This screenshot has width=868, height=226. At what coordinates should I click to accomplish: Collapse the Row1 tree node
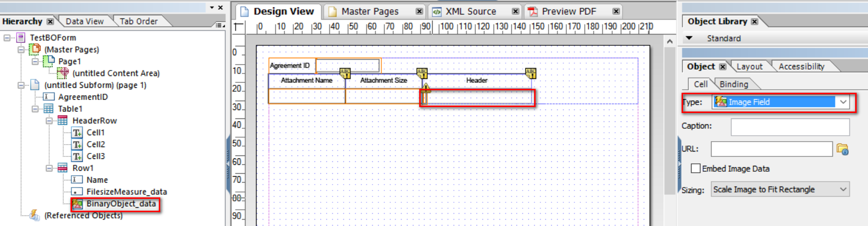pyautogui.click(x=49, y=168)
